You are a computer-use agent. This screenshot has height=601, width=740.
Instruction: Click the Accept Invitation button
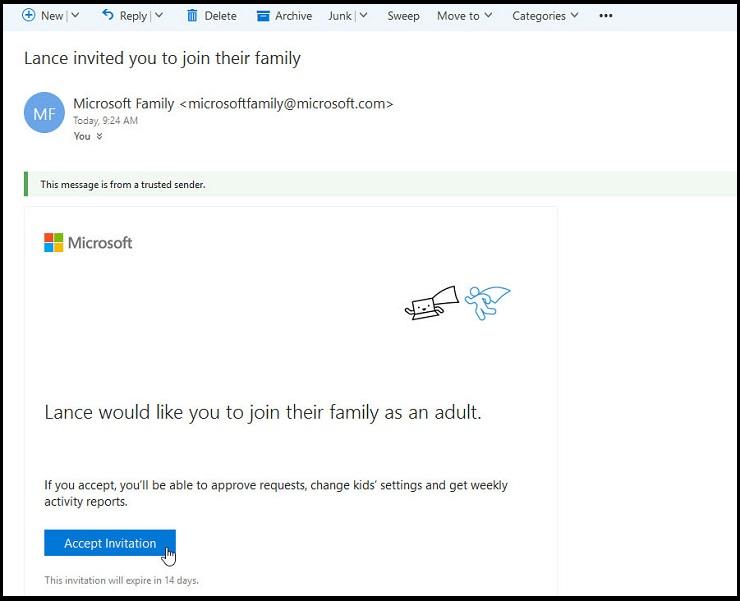click(110, 543)
